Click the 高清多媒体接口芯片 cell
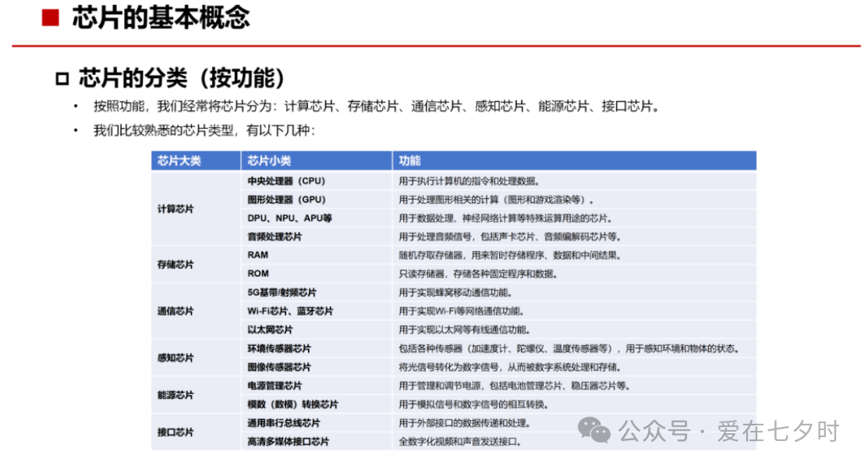The image size is (868, 466). [x=288, y=442]
